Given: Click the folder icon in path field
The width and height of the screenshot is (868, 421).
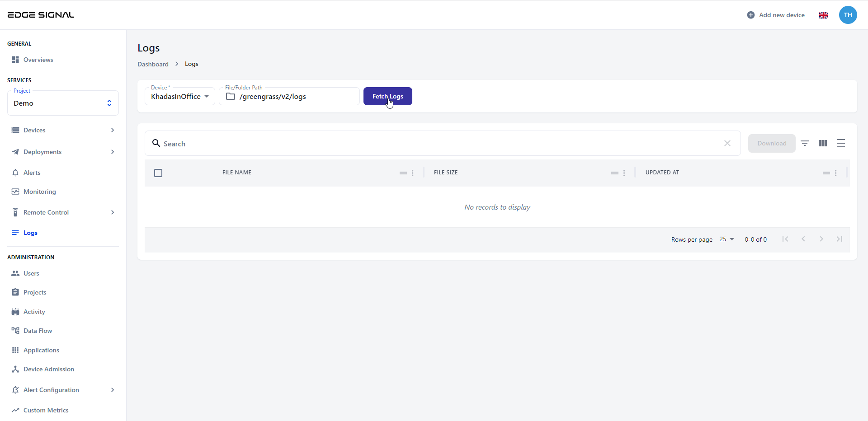Looking at the screenshot, I should point(231,97).
